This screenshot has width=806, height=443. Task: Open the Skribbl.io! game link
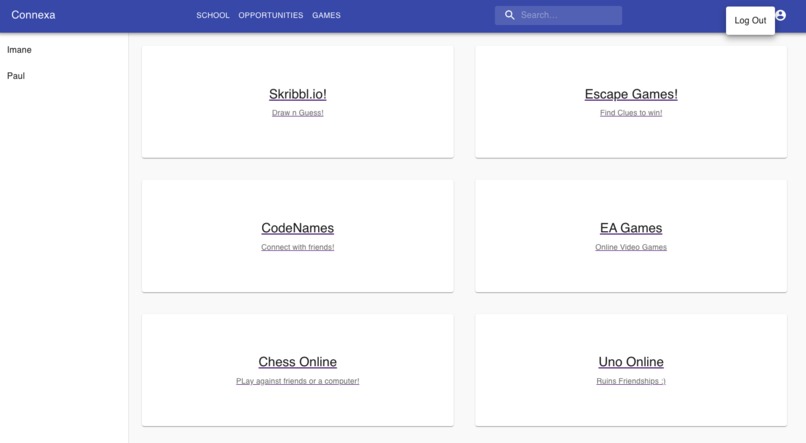point(298,94)
